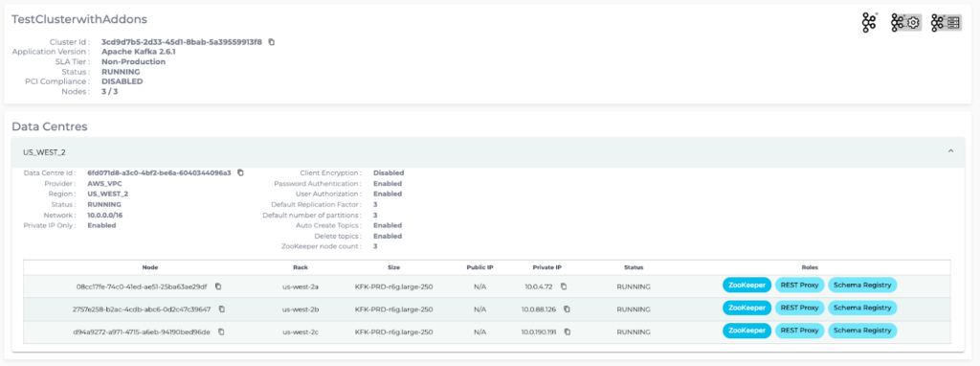Click the Size column header
This screenshot has width=980, height=366.
pos(393,267)
